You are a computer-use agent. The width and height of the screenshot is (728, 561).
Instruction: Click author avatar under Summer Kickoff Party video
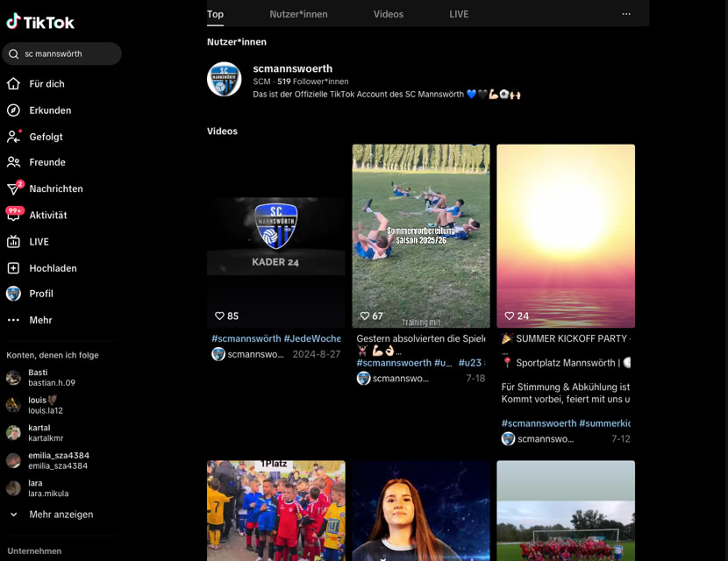509,438
